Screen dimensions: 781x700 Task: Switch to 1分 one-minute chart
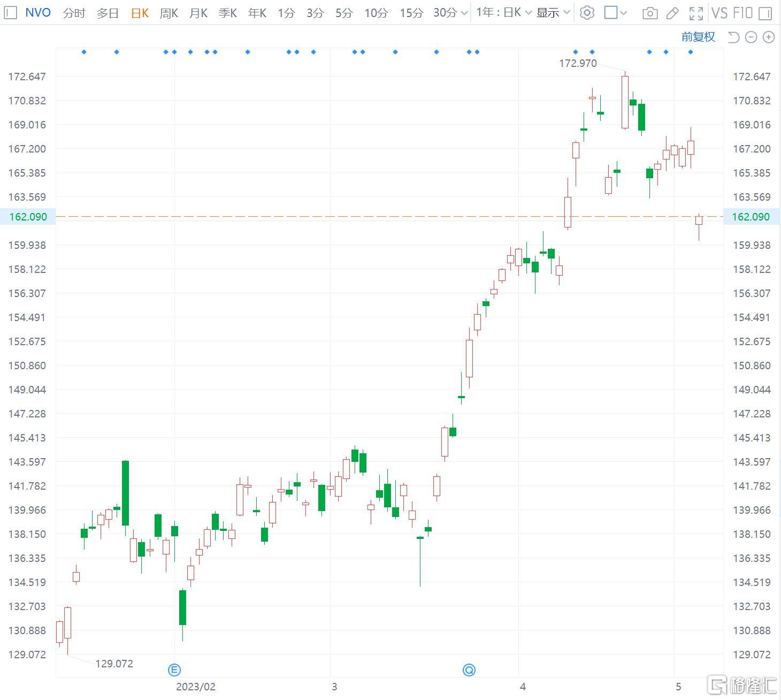click(x=286, y=13)
